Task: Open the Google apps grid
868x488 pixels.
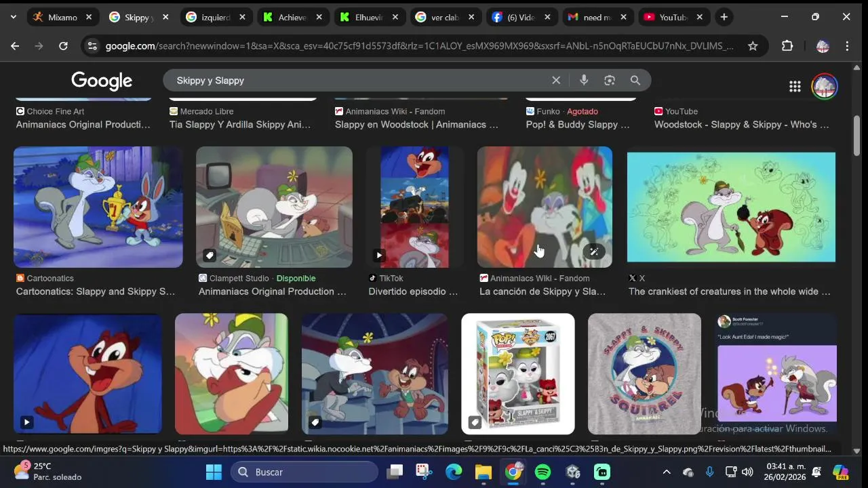Action: click(795, 86)
